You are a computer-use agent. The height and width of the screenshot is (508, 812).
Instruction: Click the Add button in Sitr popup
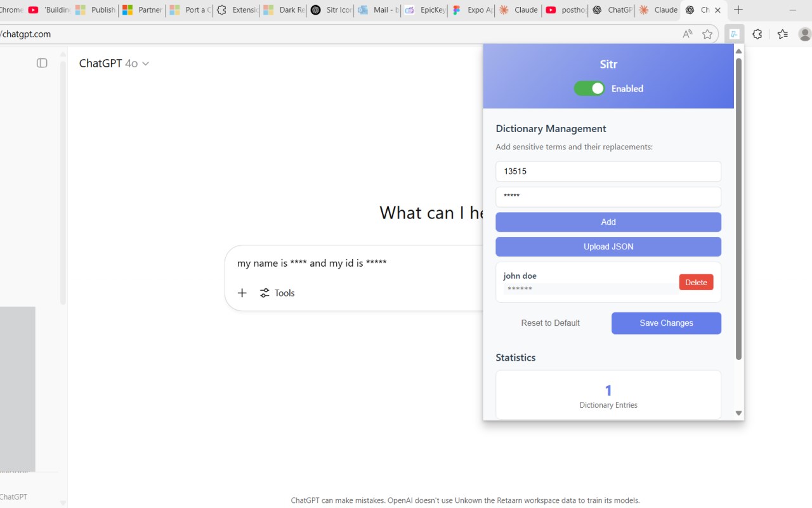click(x=608, y=222)
